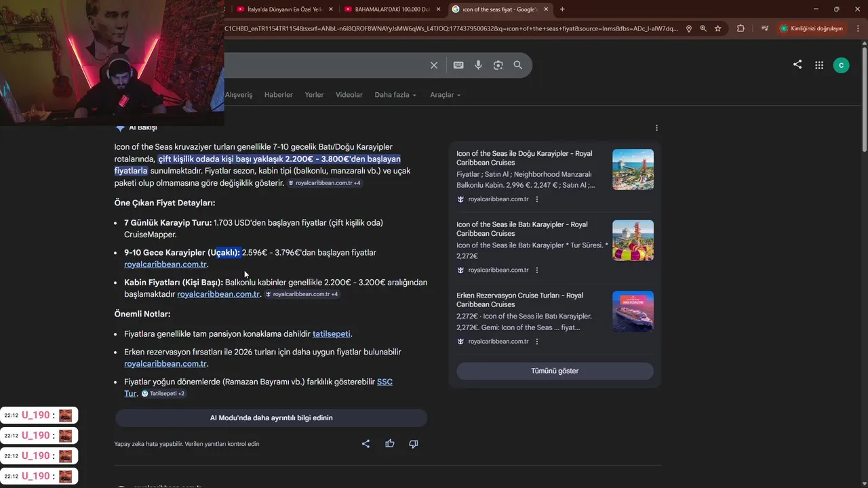This screenshot has height=488, width=868.
Task: Open the green Google account avatar
Action: [841, 65]
